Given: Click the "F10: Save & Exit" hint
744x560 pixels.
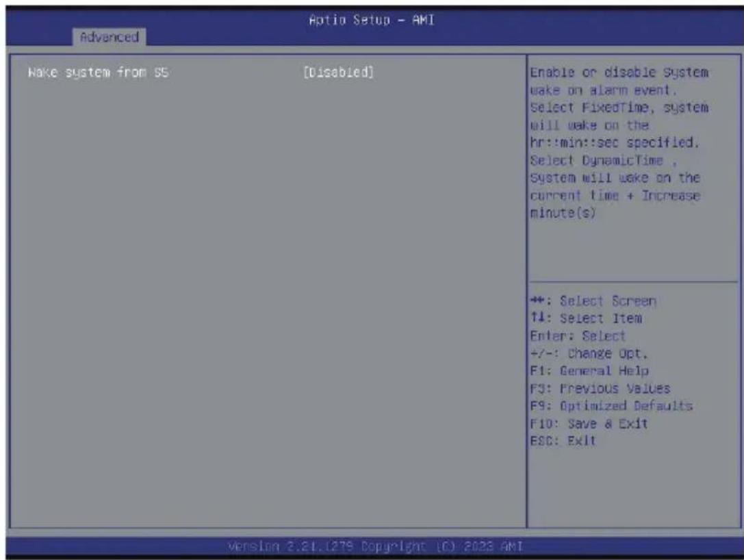Looking at the screenshot, I should click(589, 423).
